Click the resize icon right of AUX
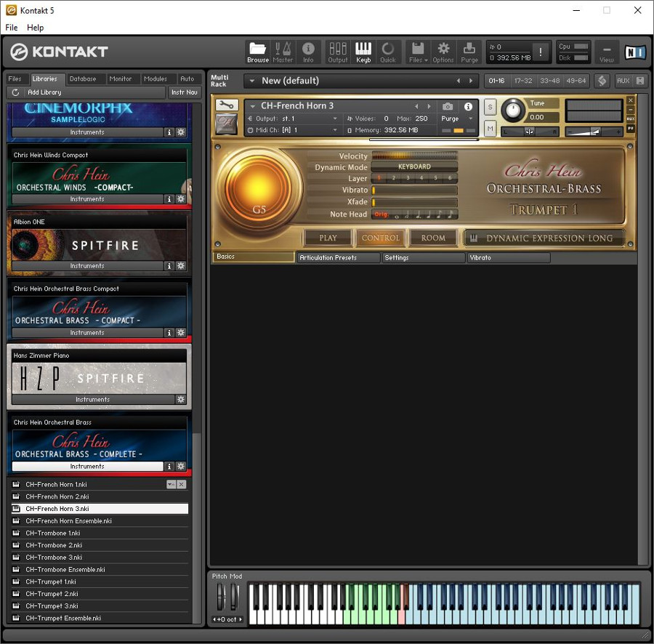 pos(640,81)
